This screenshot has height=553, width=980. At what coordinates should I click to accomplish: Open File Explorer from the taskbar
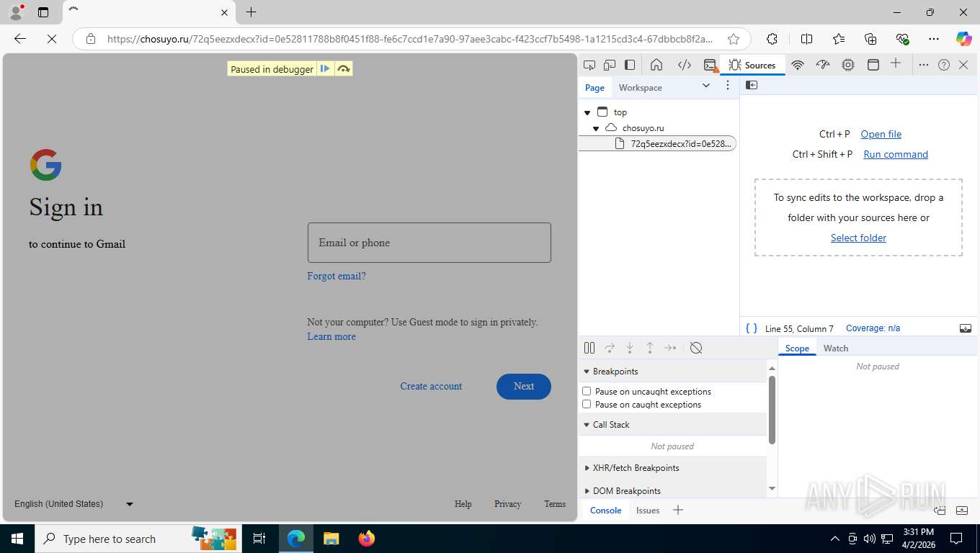331,539
